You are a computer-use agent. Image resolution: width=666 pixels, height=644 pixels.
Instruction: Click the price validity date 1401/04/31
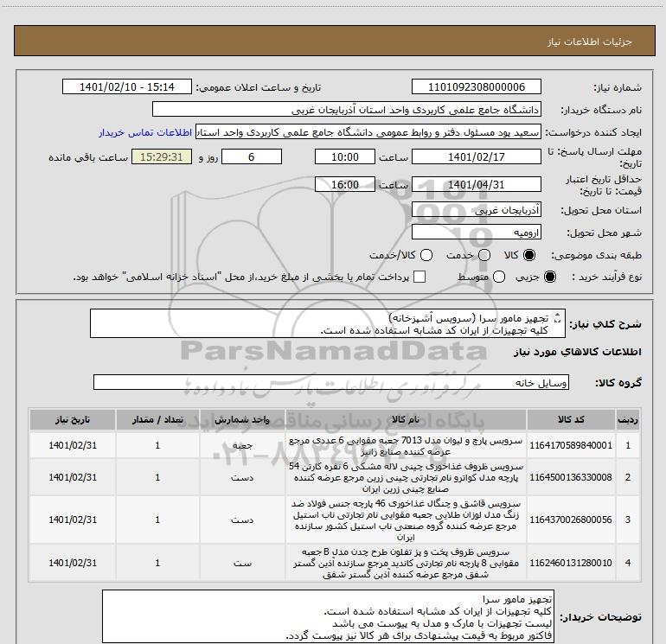[476, 184]
